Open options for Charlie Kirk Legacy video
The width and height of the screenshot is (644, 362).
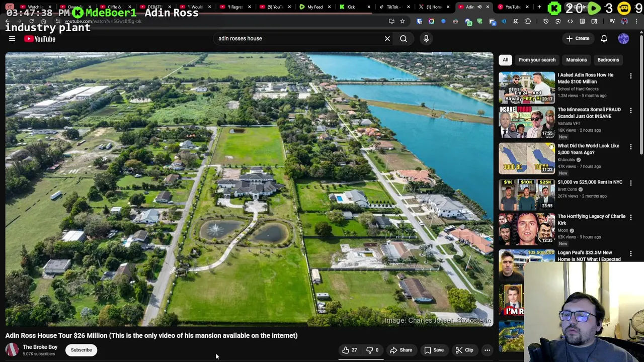pos(631,217)
